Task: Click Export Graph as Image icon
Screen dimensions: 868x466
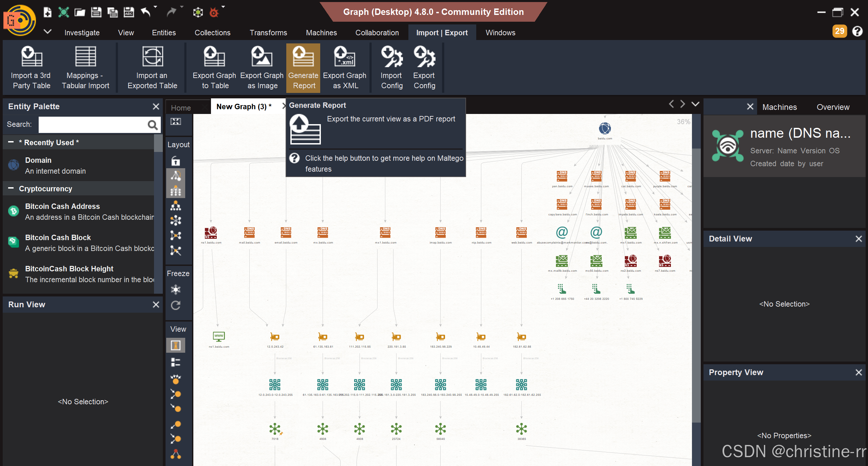Action: 262,57
